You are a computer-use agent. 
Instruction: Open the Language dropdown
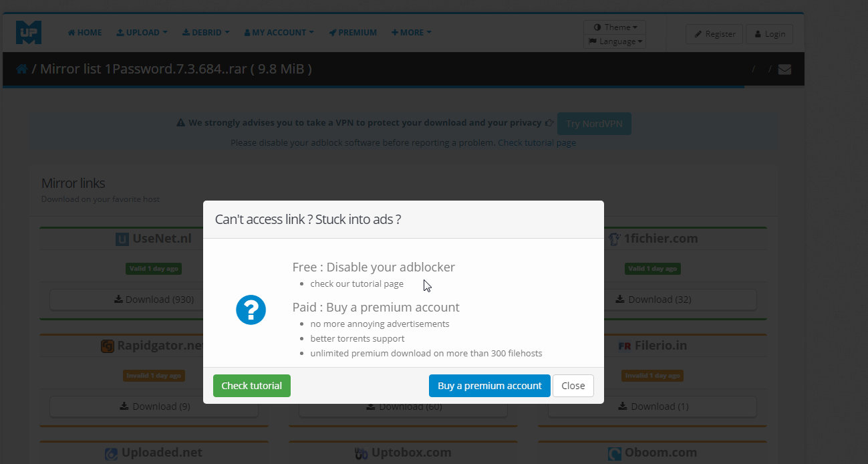pyautogui.click(x=615, y=41)
